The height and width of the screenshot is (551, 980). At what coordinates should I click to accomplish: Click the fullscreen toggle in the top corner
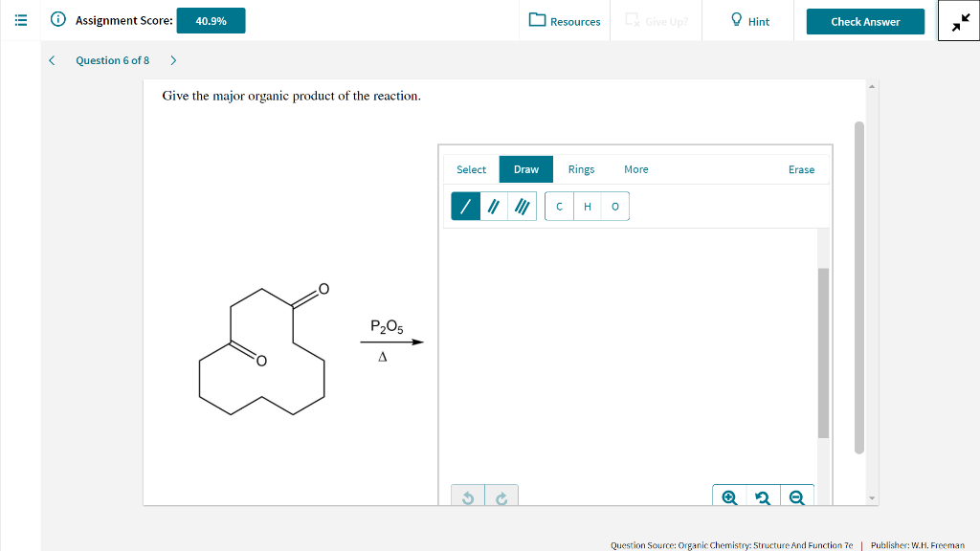[958, 20]
